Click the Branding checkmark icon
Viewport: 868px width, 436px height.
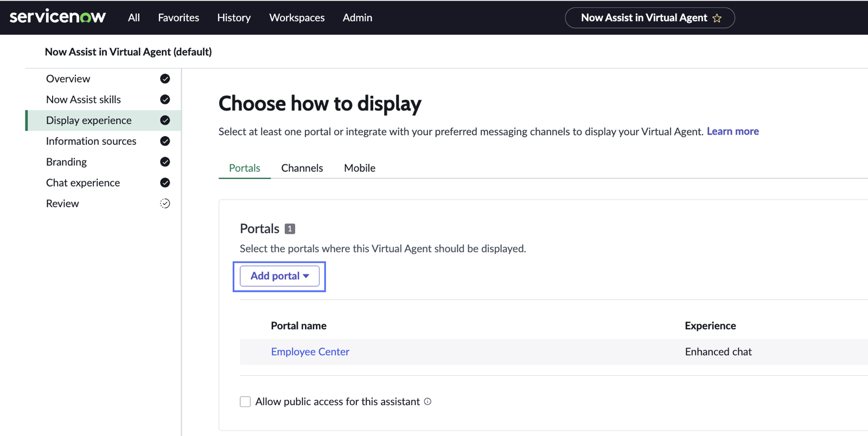pos(165,162)
